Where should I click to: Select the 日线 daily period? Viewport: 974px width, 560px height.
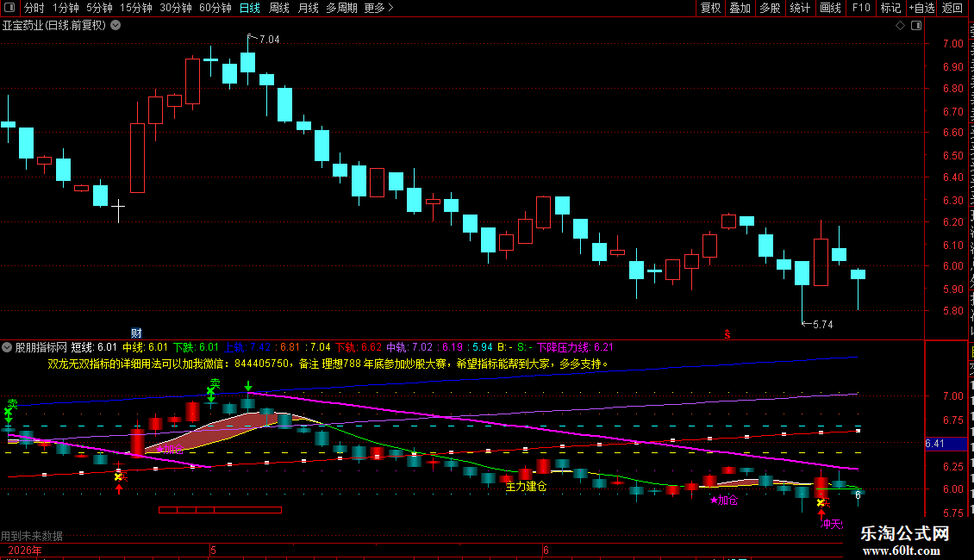(250, 8)
